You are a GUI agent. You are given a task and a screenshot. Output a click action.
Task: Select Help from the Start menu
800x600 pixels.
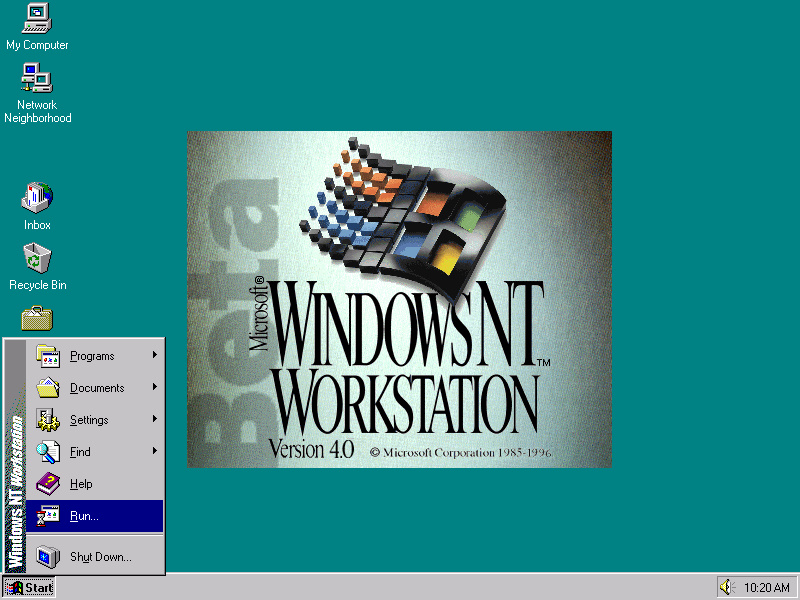[x=80, y=483]
